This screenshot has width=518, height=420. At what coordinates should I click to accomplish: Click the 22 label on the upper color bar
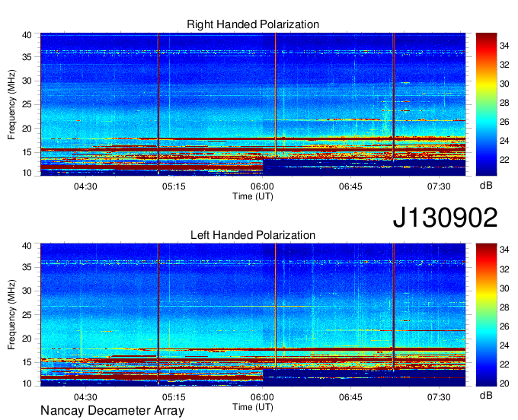click(x=504, y=160)
